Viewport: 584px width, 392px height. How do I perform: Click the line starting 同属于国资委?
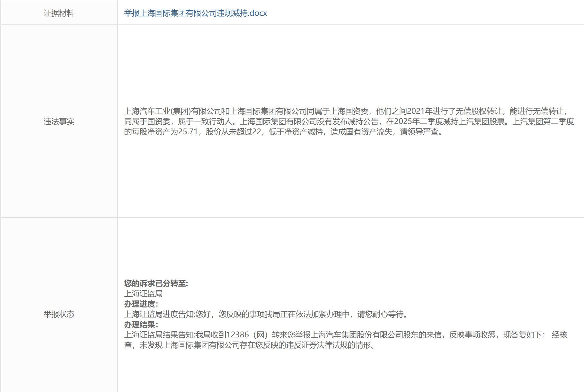pyautogui.click(x=349, y=121)
